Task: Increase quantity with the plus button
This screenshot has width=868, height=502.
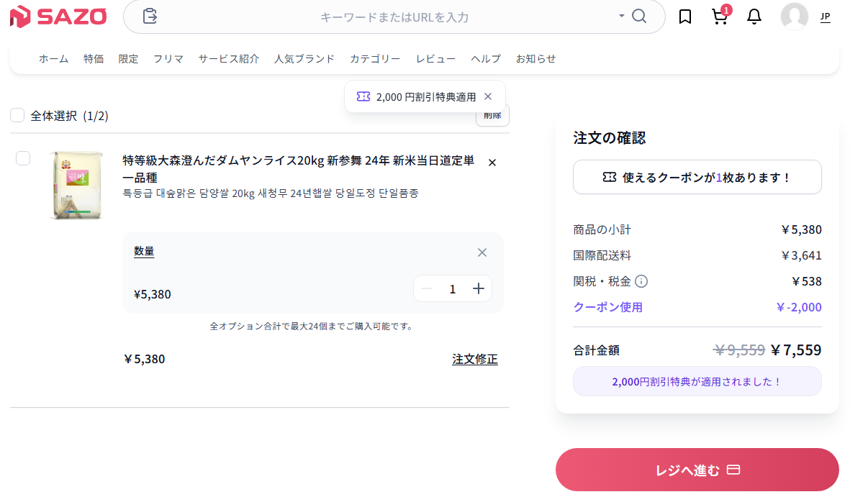Action: 479,288
